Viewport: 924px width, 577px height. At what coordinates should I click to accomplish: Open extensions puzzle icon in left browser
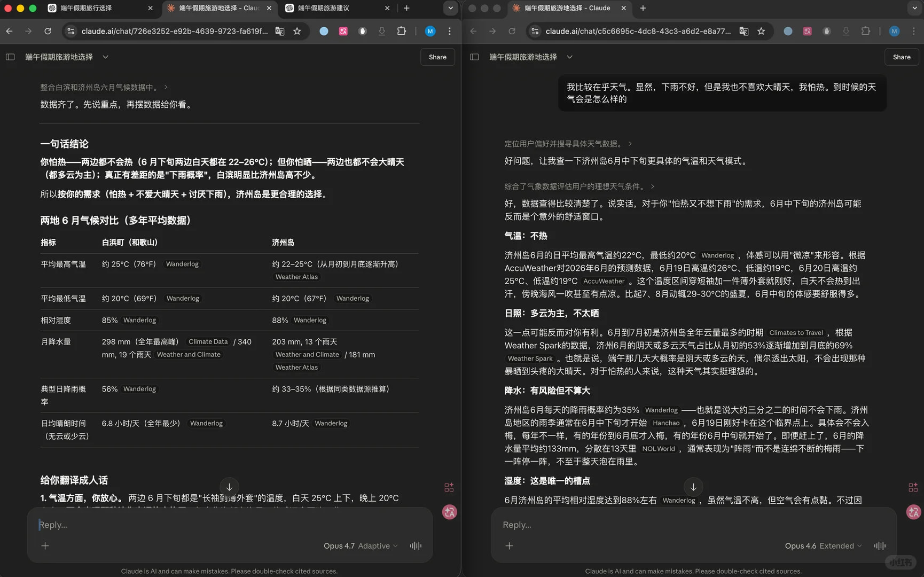point(402,31)
